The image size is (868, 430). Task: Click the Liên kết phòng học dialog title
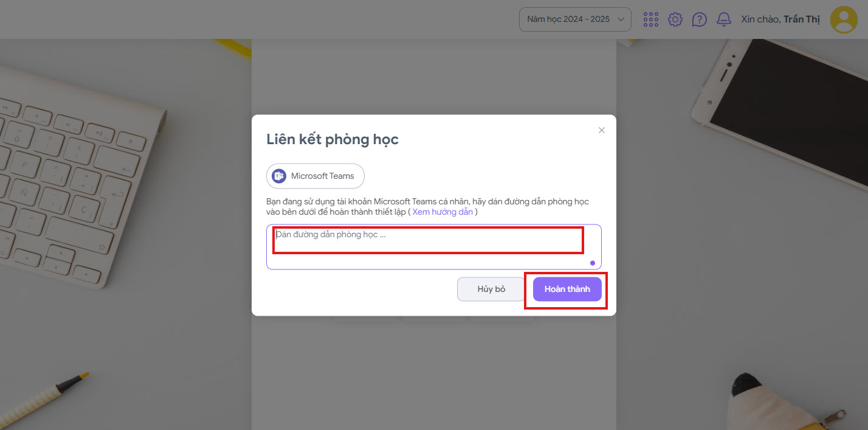click(332, 139)
